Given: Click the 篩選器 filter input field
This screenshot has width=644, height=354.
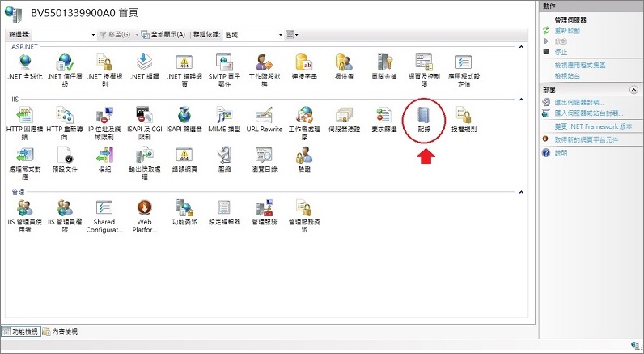Looking at the screenshot, I should [63, 35].
